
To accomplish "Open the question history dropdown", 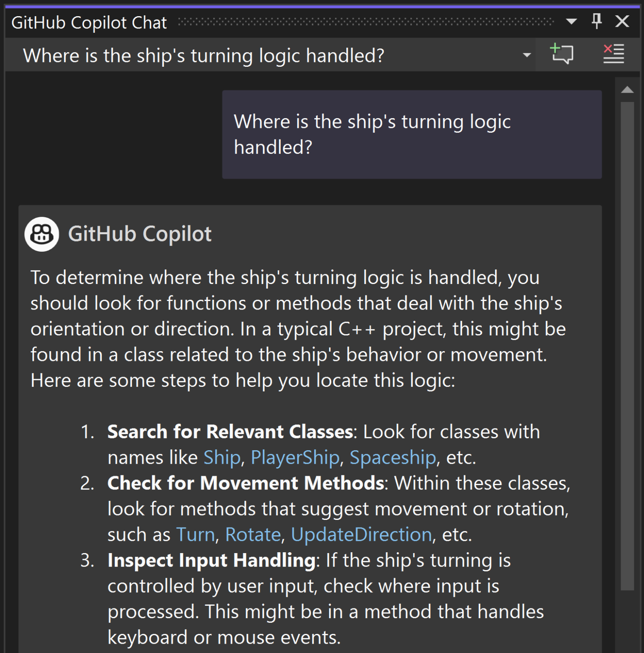I will (x=527, y=55).
